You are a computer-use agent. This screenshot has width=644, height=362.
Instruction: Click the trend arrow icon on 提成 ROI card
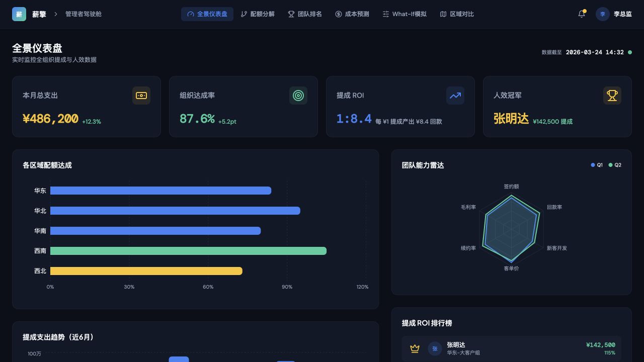click(x=455, y=96)
